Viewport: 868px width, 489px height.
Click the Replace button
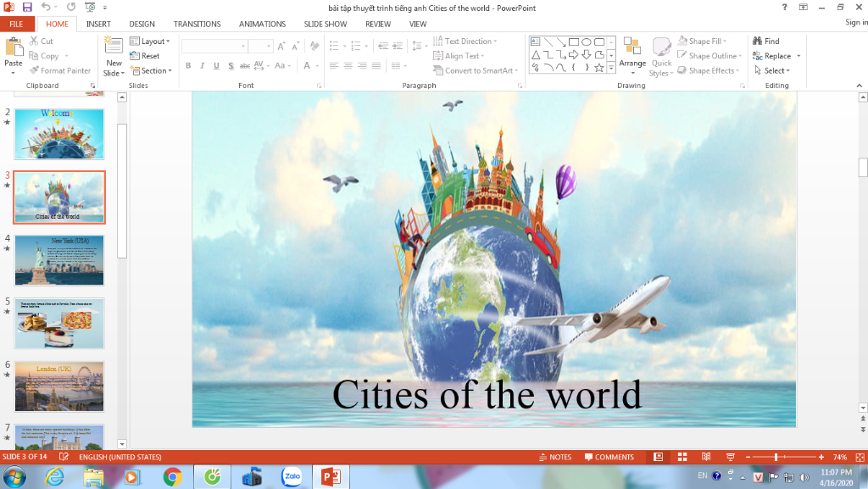[771, 56]
